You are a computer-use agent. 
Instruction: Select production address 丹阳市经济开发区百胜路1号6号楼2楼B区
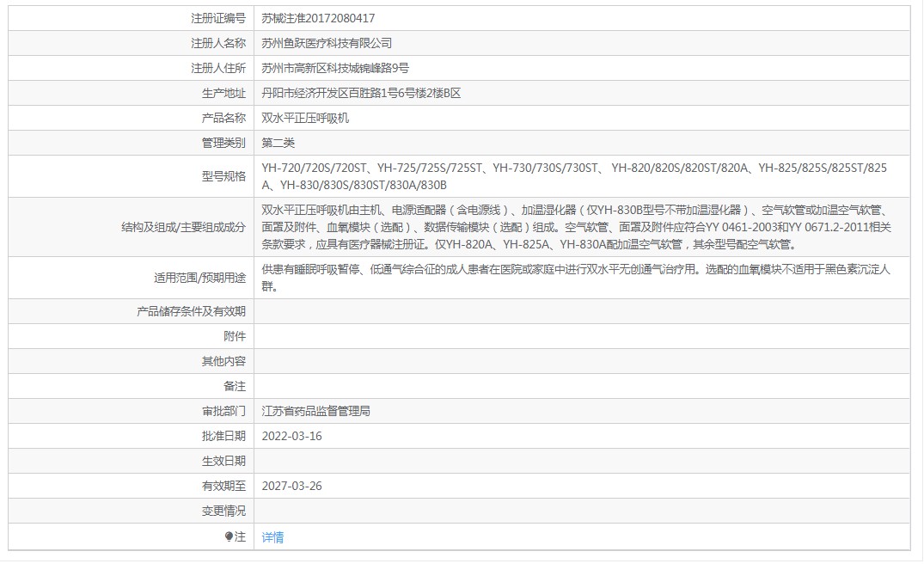click(361, 93)
